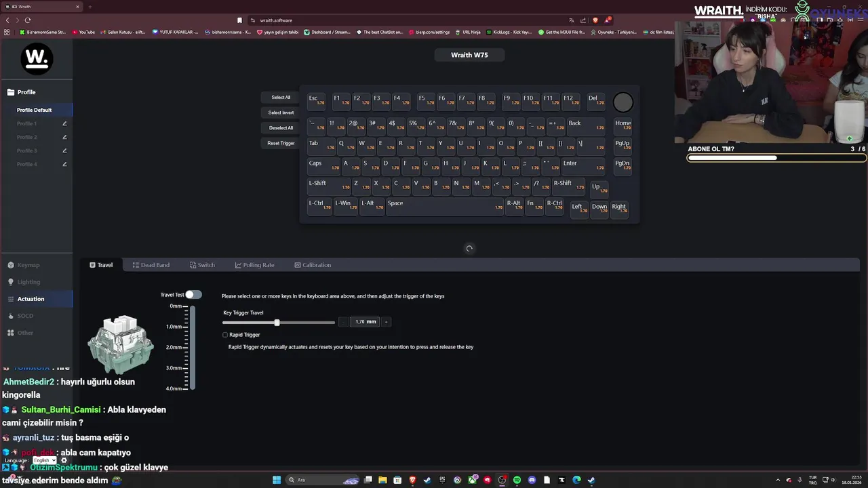Open the Polling Rate tab

254,265
